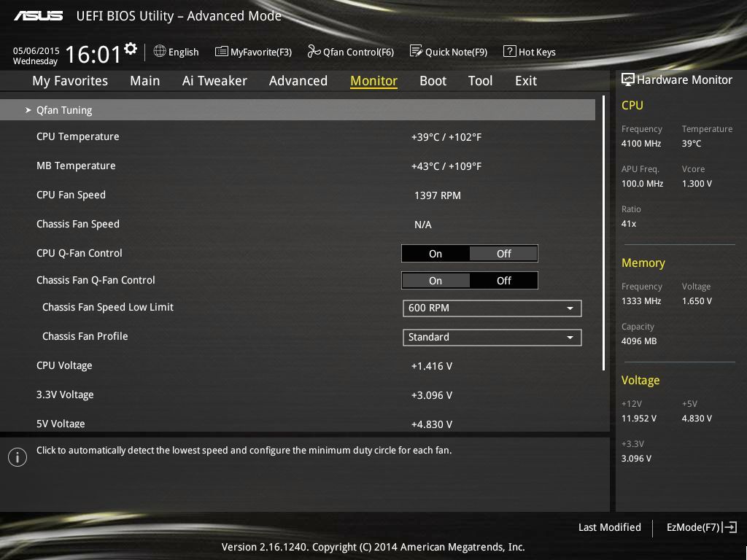747x560 pixels.
Task: Expand the Chassis Fan Profile dropdown
Action: pyautogui.click(x=492, y=337)
